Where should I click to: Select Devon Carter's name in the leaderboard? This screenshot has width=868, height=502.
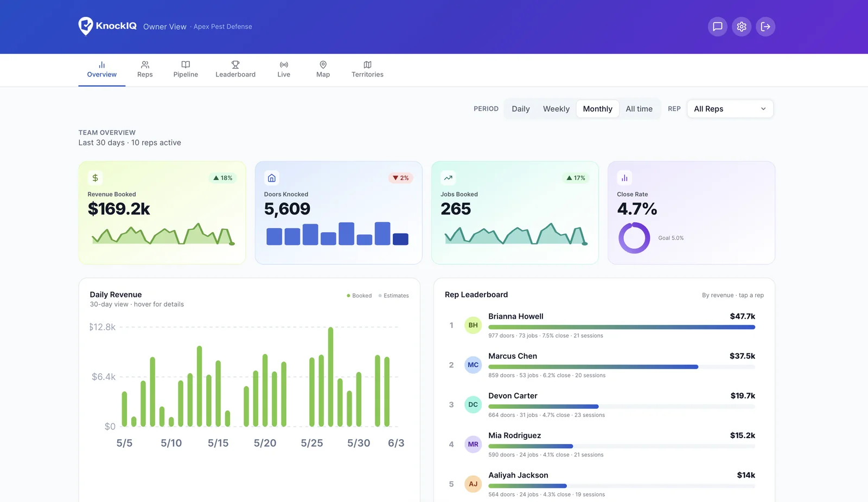point(513,396)
